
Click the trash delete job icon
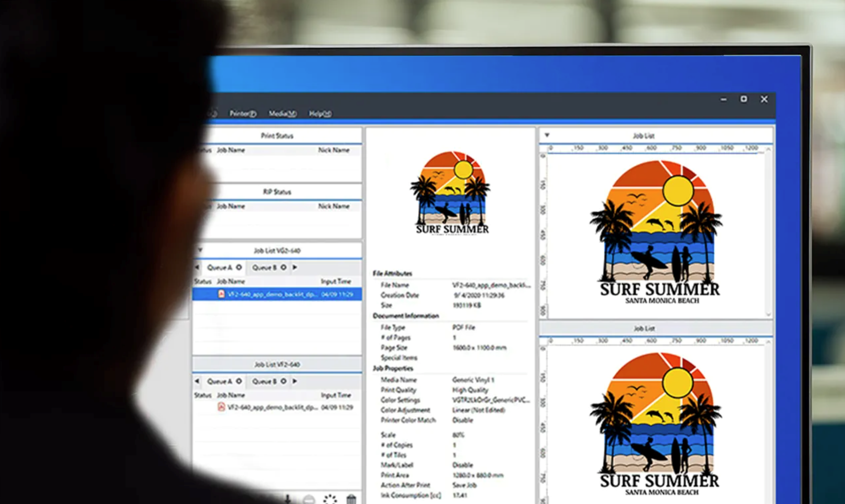tap(351, 500)
